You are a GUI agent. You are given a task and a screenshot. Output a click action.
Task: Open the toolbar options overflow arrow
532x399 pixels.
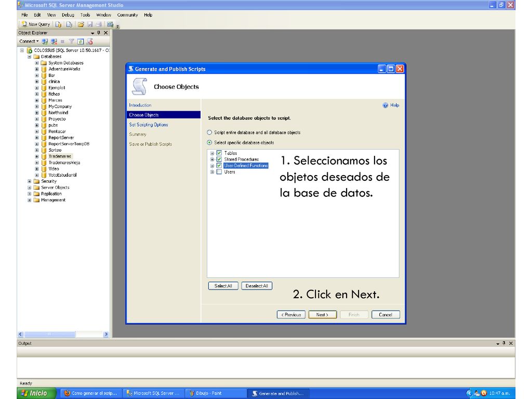[118, 26]
